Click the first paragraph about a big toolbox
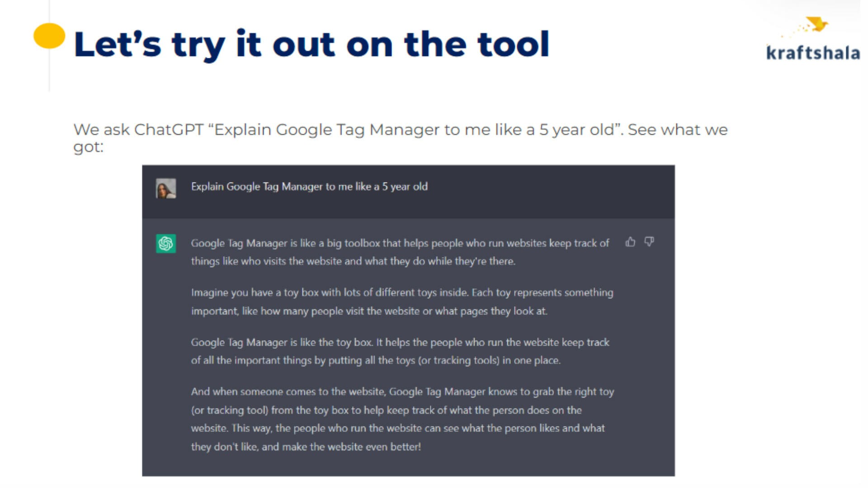 400,252
